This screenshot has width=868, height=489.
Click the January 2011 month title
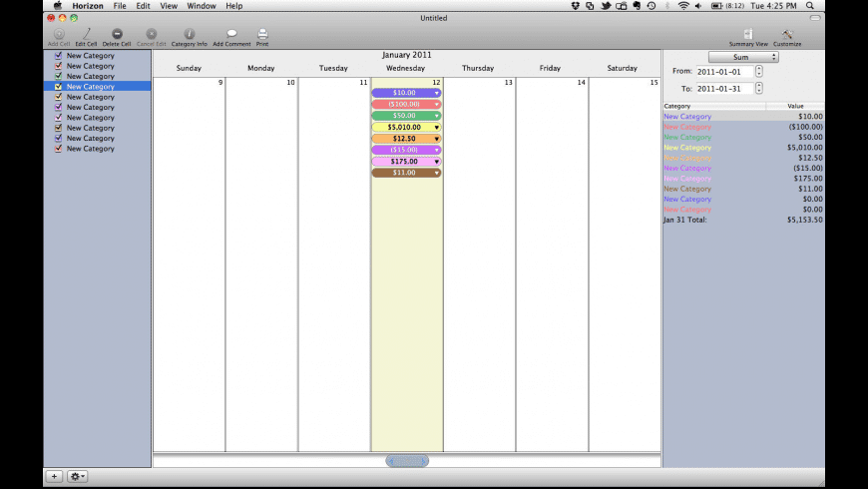[406, 55]
